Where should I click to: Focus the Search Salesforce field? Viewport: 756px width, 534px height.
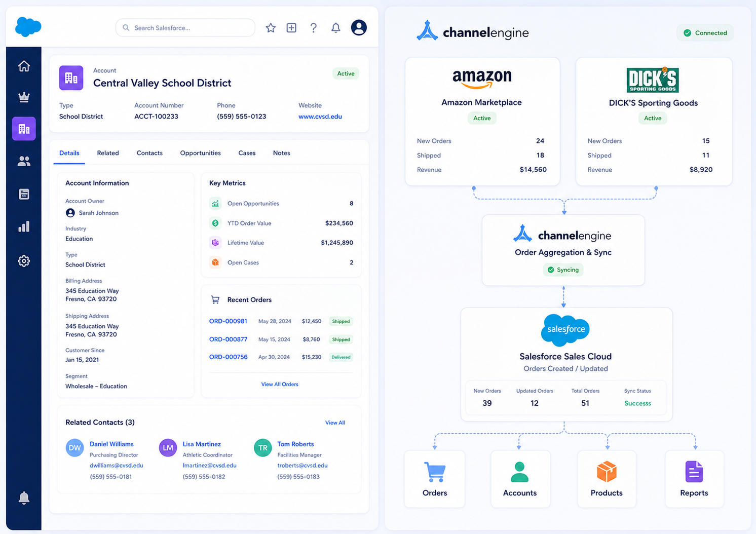(x=185, y=28)
